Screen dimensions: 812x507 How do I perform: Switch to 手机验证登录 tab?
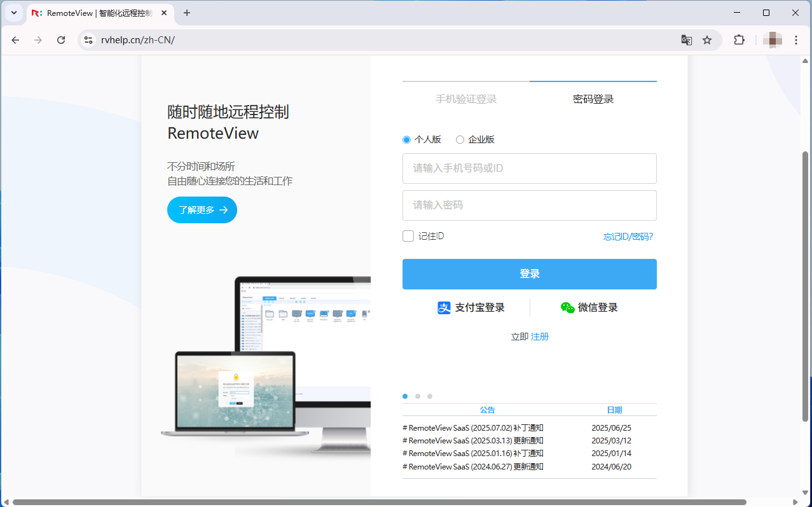click(466, 99)
